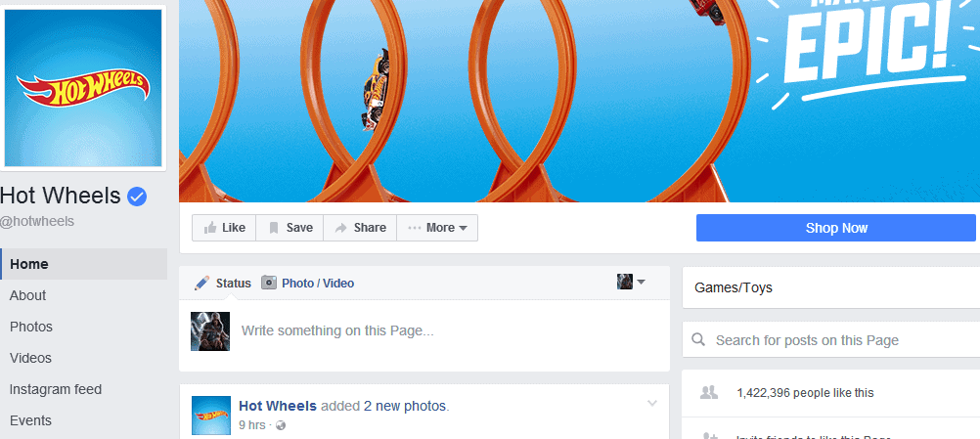Click the magnifier in post search
The width and height of the screenshot is (980, 439).
click(x=698, y=339)
